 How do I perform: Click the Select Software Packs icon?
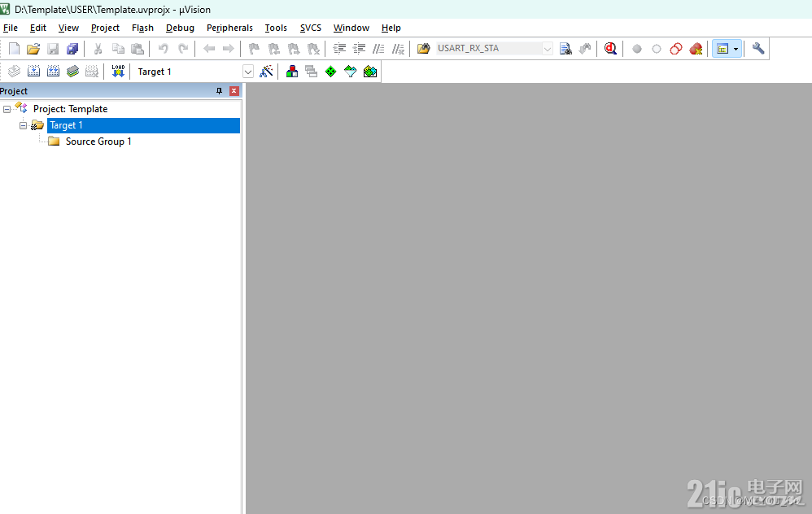click(x=351, y=72)
